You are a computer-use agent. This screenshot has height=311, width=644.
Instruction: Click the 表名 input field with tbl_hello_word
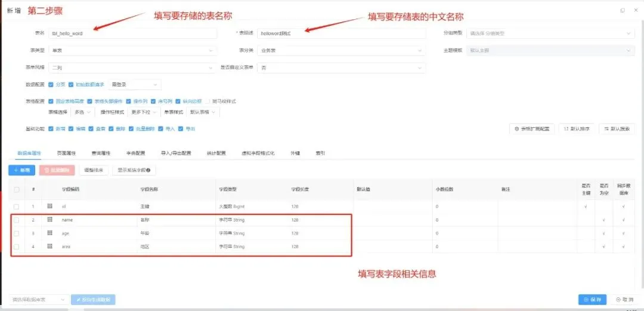click(x=132, y=33)
